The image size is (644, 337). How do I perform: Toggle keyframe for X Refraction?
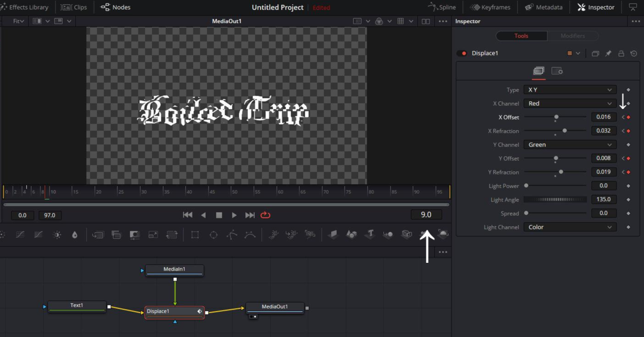click(628, 131)
